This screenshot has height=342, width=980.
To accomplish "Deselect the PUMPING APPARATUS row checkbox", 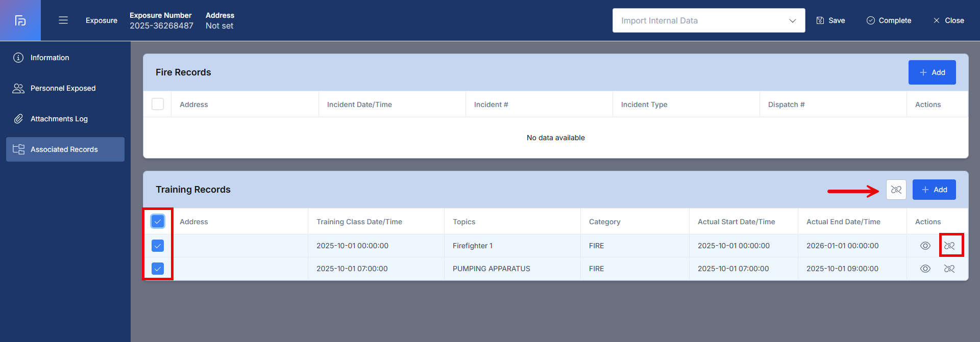I will tap(158, 269).
